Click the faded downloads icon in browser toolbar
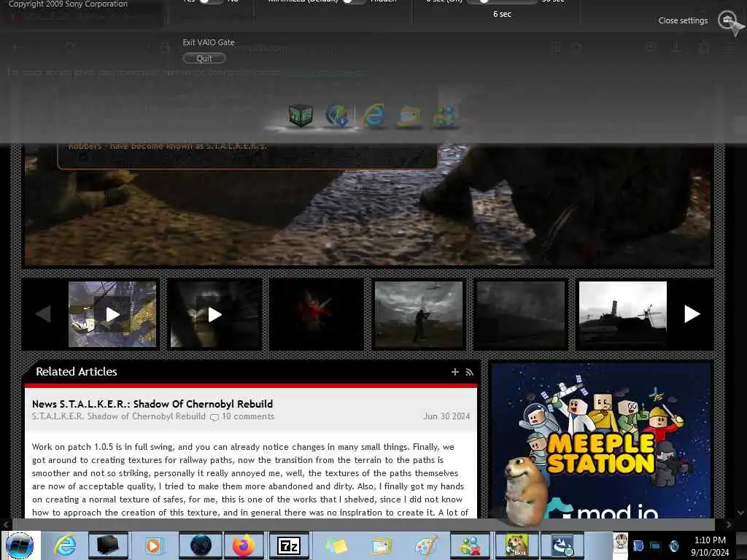747x560 pixels. click(x=676, y=47)
